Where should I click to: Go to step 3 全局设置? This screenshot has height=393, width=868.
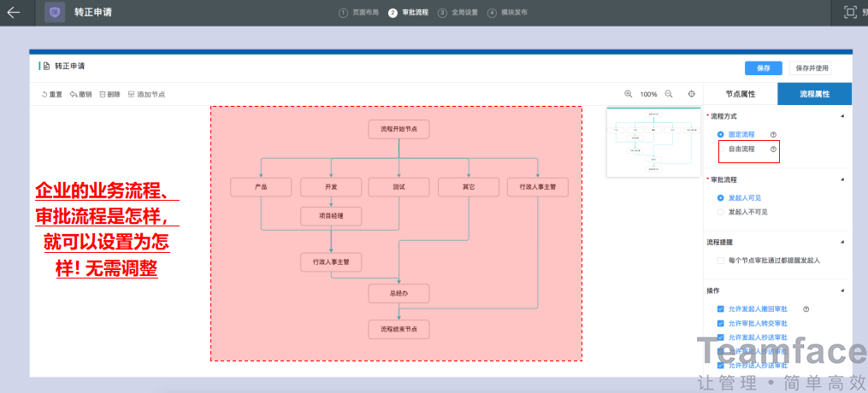[x=460, y=13]
